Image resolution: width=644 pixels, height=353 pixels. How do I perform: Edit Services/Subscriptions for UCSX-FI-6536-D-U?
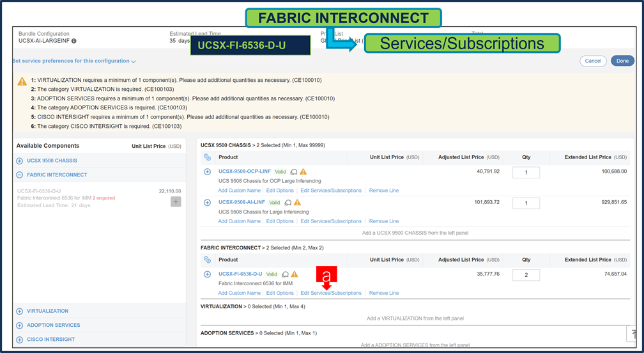point(331,293)
